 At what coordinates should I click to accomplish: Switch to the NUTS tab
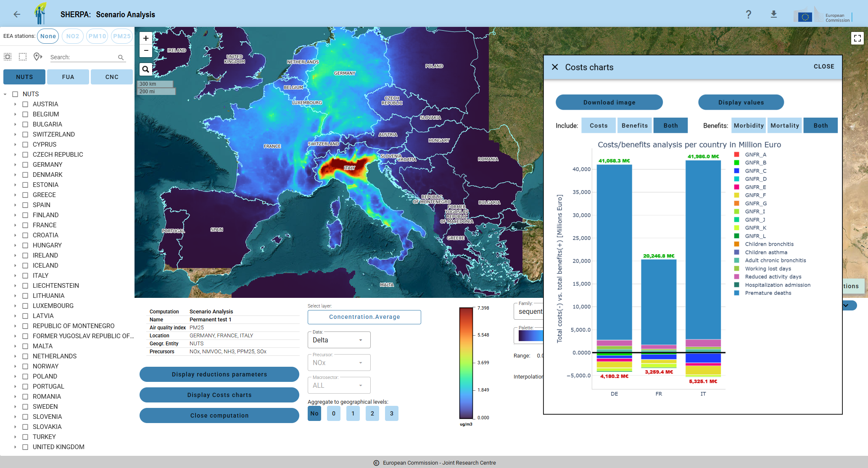24,77
